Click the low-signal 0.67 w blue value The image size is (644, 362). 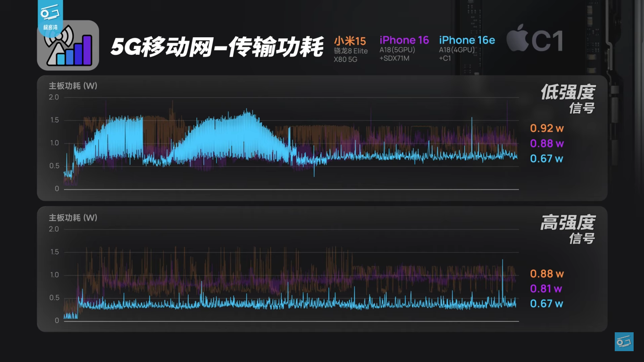coord(547,159)
